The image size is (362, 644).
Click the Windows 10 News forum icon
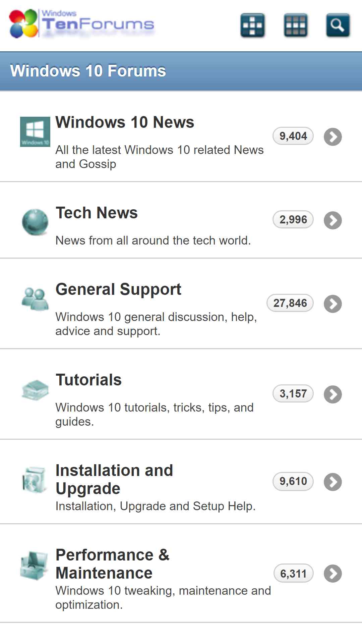[x=35, y=132]
